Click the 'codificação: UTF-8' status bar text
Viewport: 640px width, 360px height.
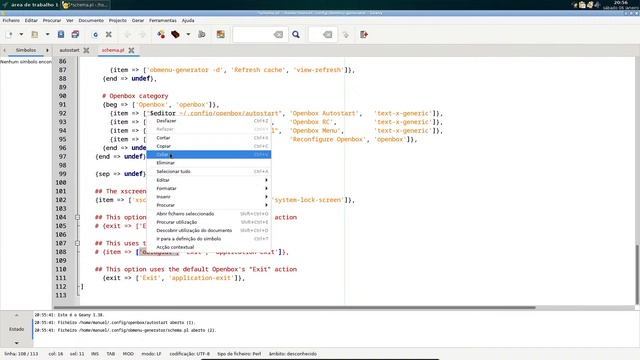[x=189, y=354]
